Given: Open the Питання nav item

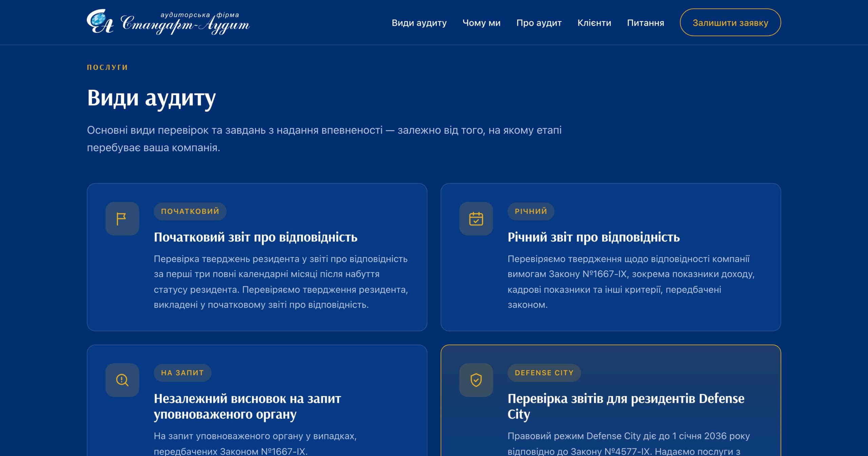Looking at the screenshot, I should pyautogui.click(x=646, y=23).
